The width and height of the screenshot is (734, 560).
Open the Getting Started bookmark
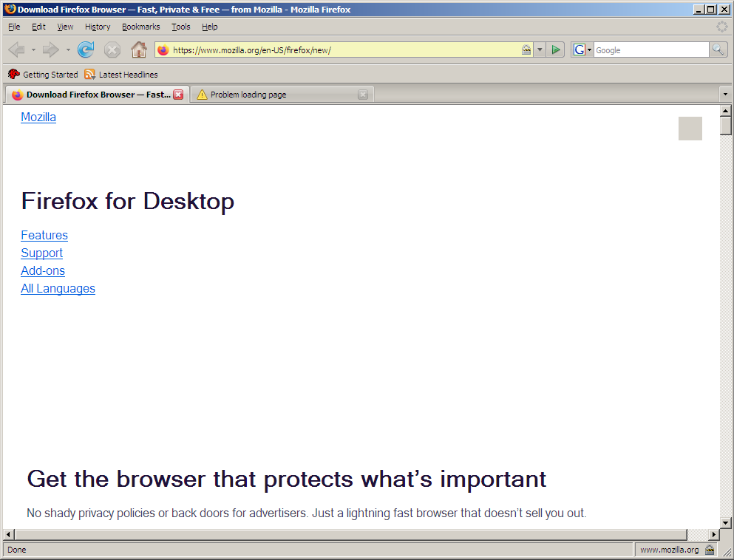click(43, 75)
